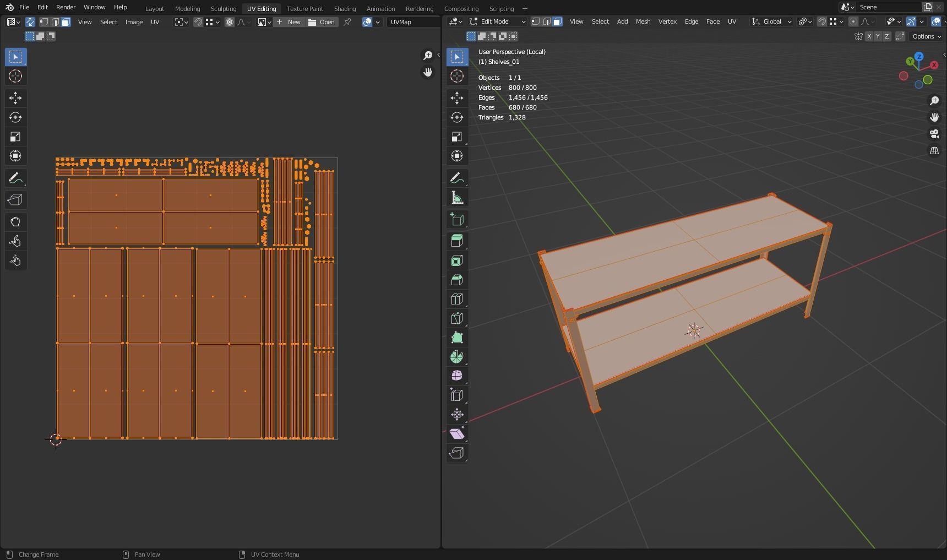Select the Move tool in UV editor

tap(15, 98)
